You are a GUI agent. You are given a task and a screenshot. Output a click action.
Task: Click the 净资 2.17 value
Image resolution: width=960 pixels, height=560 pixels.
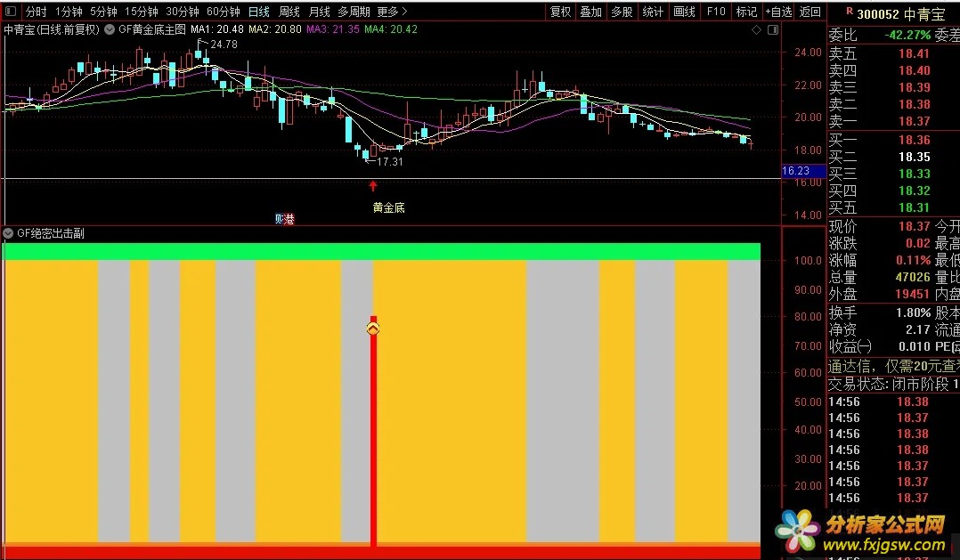[918, 330]
